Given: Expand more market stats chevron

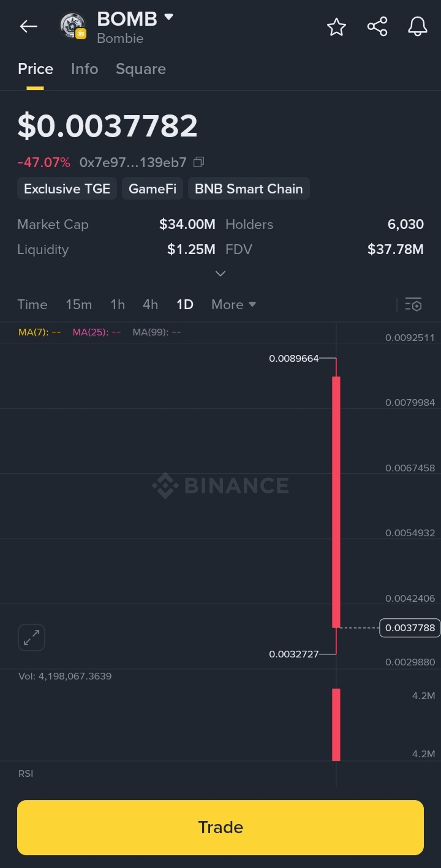Looking at the screenshot, I should click(221, 274).
